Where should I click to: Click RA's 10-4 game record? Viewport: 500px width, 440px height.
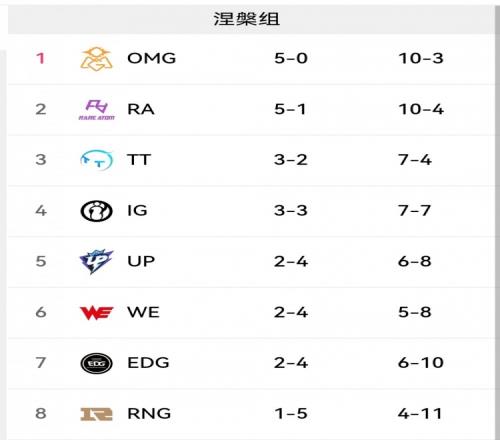pos(421,109)
